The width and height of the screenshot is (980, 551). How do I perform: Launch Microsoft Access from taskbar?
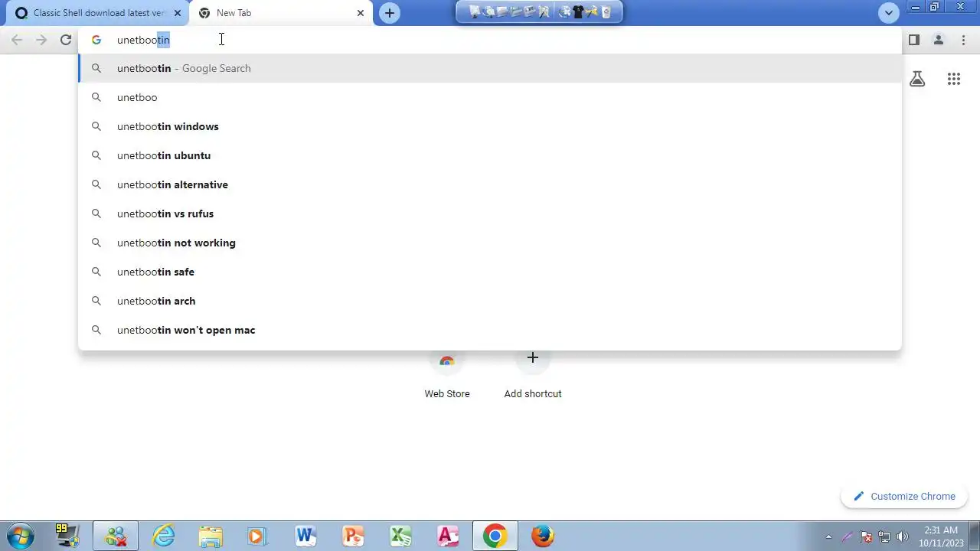click(448, 536)
